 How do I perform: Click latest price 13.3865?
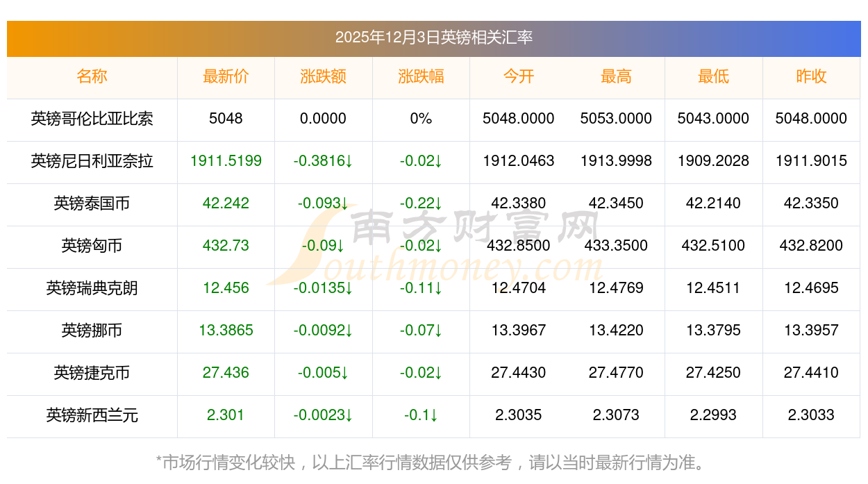[x=226, y=331]
